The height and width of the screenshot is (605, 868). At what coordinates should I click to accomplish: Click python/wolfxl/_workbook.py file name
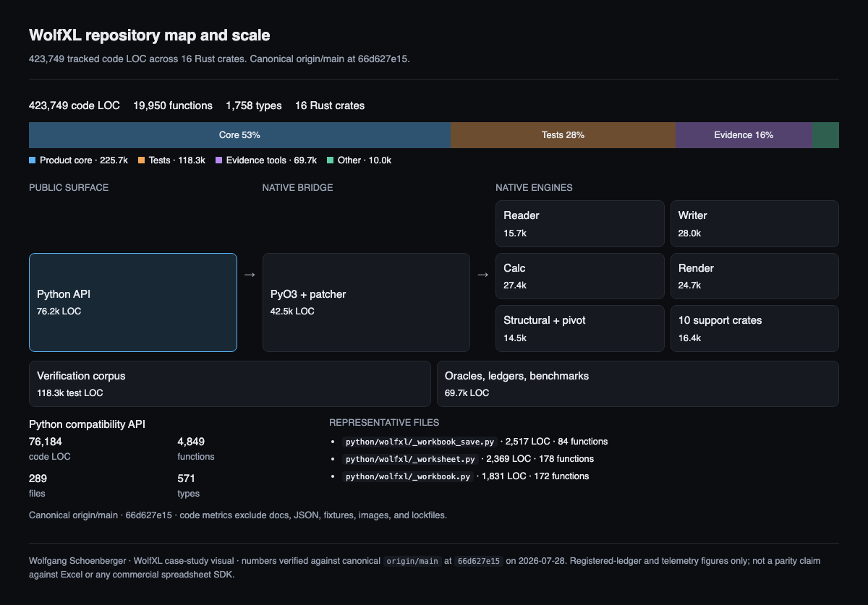(408, 476)
